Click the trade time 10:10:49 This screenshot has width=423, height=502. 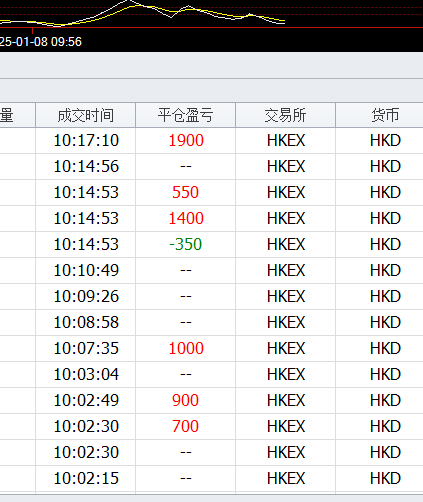tap(86, 270)
